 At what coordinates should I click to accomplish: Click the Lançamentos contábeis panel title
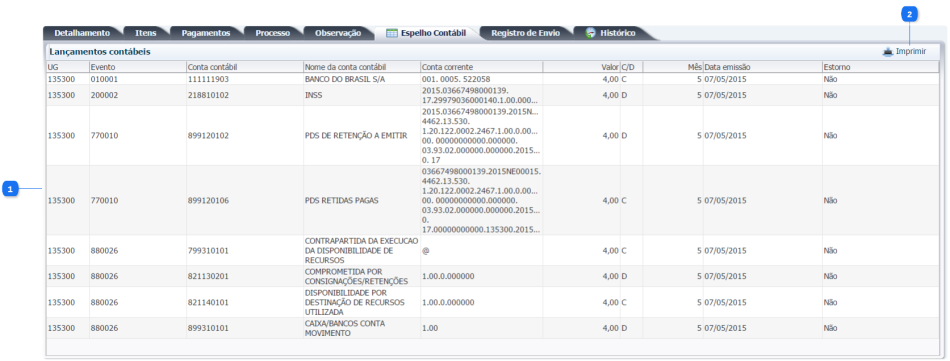pos(100,52)
